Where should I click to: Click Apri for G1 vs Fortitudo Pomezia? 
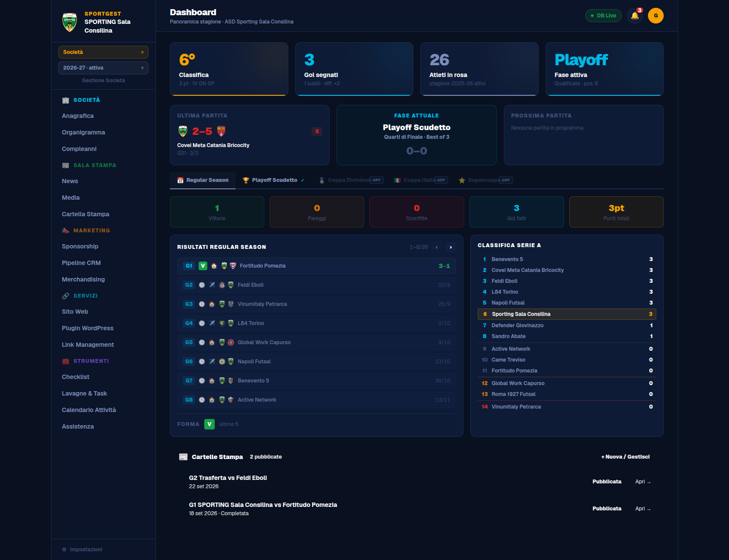pos(643,509)
